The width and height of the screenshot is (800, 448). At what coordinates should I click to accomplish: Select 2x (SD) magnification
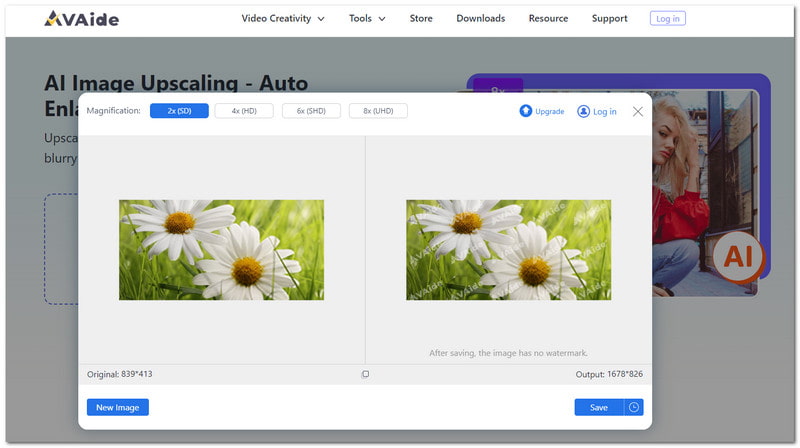[x=179, y=111]
